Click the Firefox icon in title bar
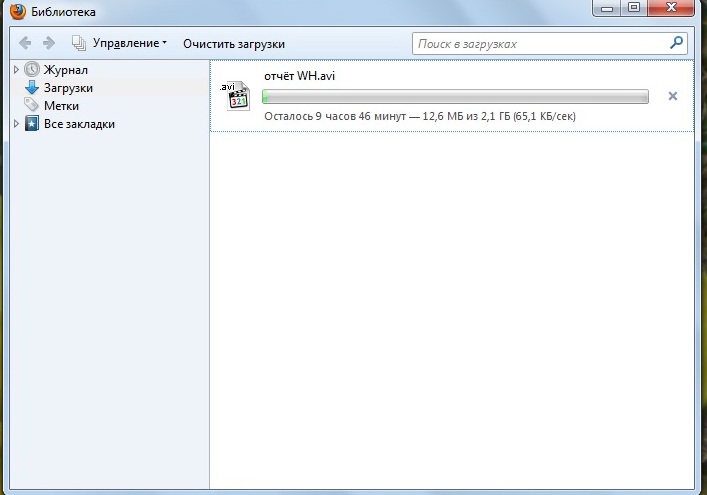 click(18, 11)
